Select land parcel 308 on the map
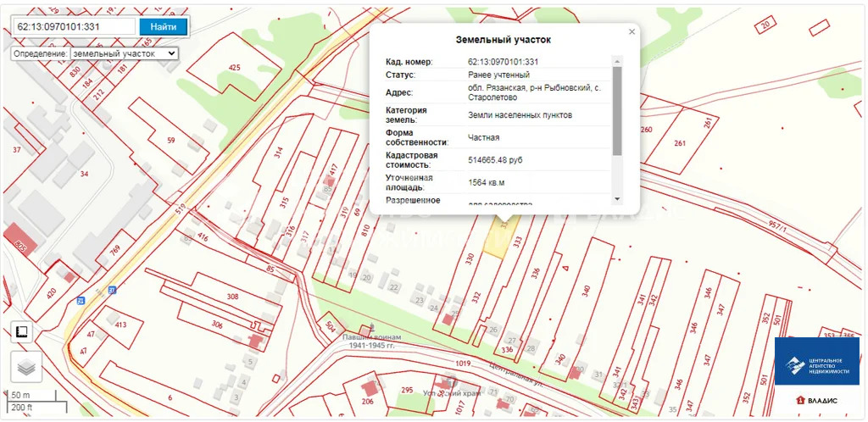The width and height of the screenshot is (868, 422). coord(233,297)
